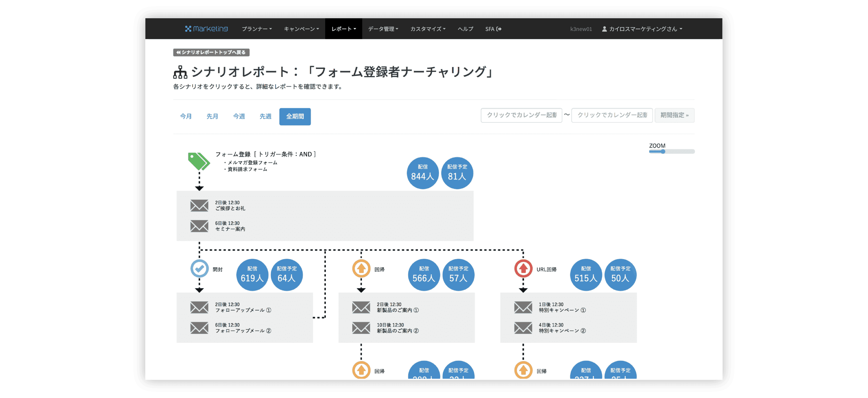Select the 全期間 period tab

point(295,116)
